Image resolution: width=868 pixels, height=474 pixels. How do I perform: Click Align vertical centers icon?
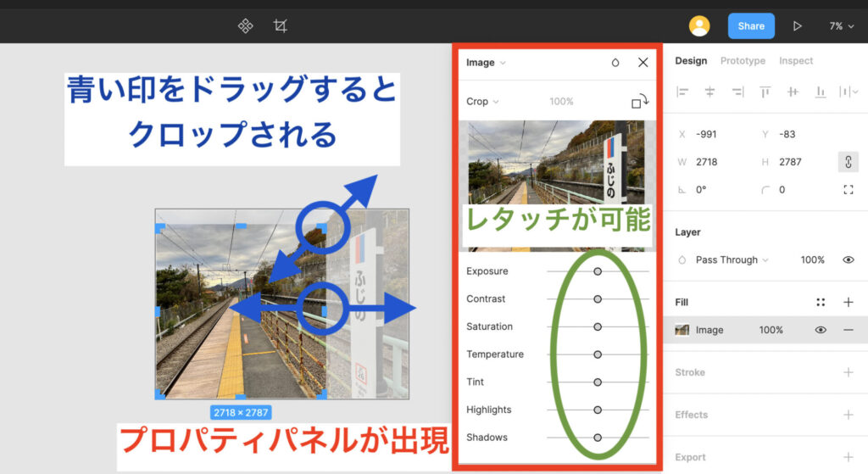[x=793, y=92]
